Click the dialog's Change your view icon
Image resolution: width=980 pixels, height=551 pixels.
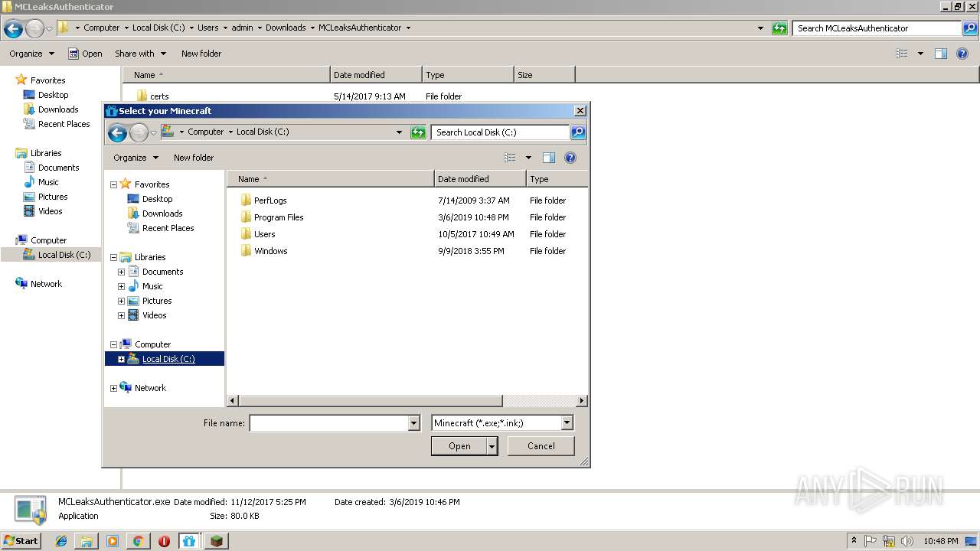(x=510, y=158)
